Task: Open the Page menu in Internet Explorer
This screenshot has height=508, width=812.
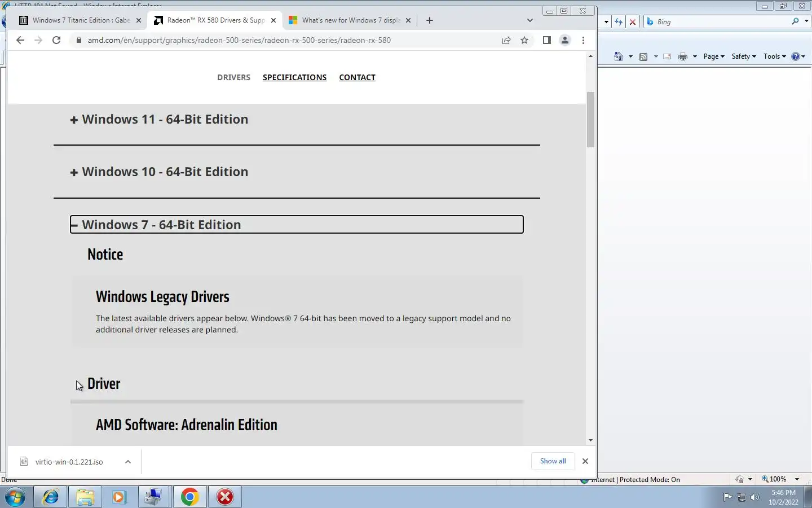Action: 714,56
